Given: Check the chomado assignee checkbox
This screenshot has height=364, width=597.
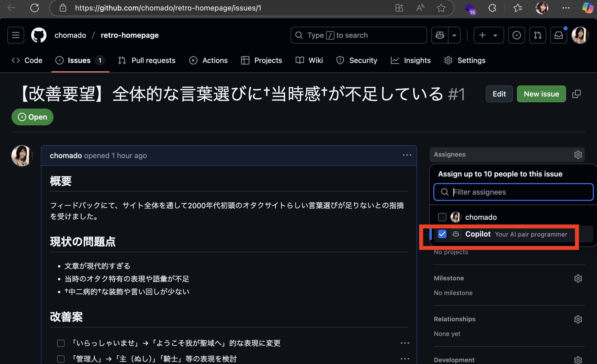Looking at the screenshot, I should (442, 217).
